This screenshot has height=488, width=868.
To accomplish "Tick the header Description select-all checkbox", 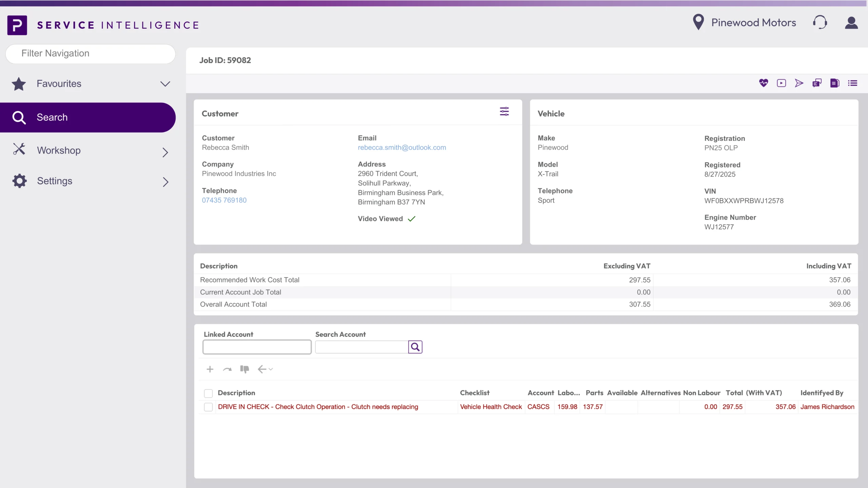I will click(208, 393).
